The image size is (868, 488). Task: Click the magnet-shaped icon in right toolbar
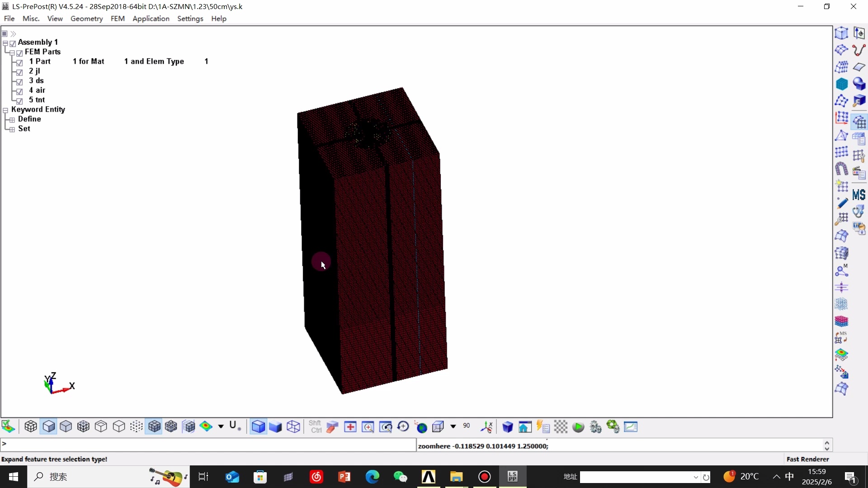(841, 169)
